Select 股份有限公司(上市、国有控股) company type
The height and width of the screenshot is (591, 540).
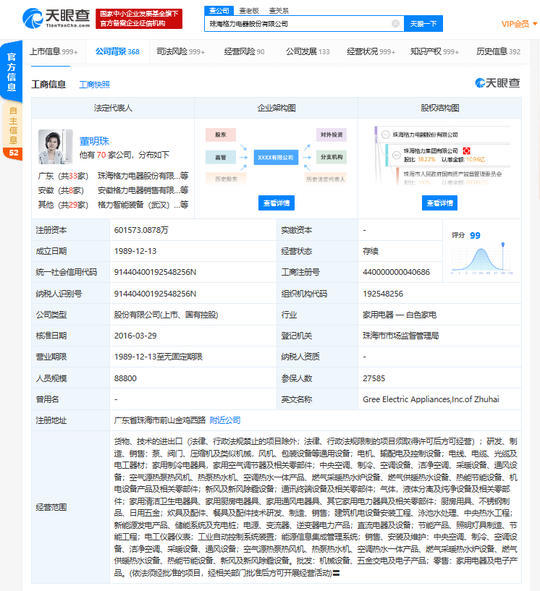point(166,315)
